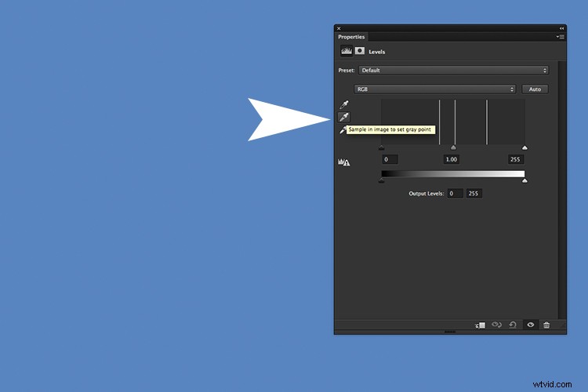
Task: Click the Levels adjustment histogram icon
Action: (347, 51)
